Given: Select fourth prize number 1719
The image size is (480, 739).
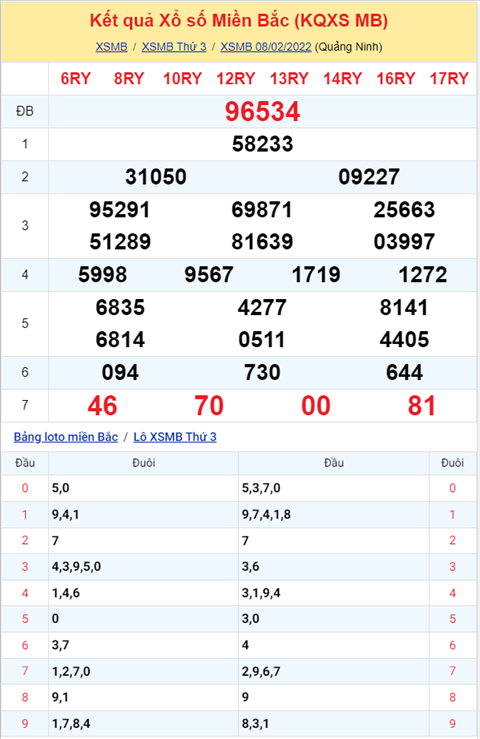Looking at the screenshot, I should coord(316,275).
